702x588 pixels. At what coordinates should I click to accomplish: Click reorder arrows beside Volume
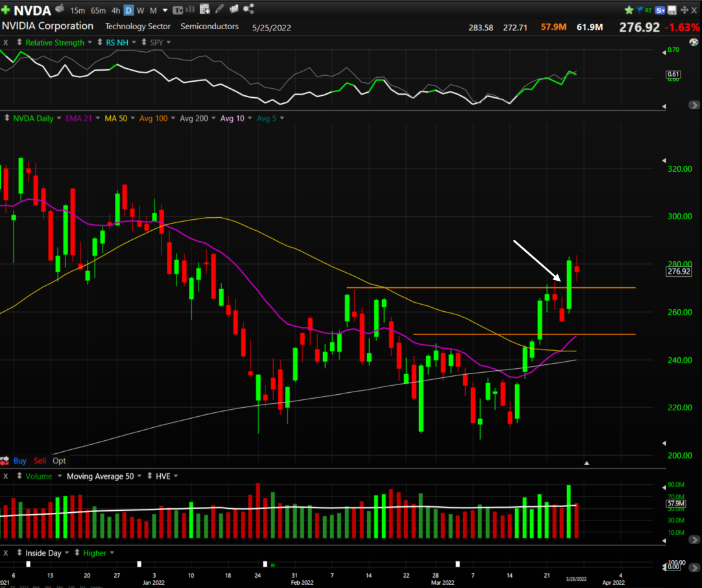tap(19, 476)
